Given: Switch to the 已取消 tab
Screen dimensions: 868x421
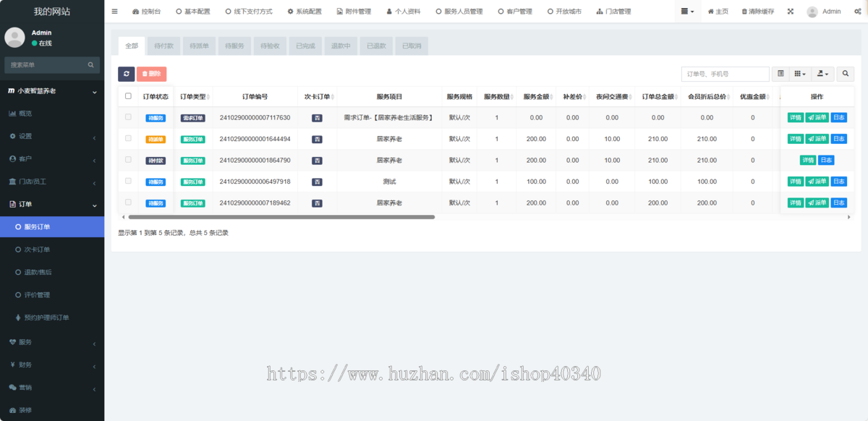Looking at the screenshot, I should [x=412, y=46].
